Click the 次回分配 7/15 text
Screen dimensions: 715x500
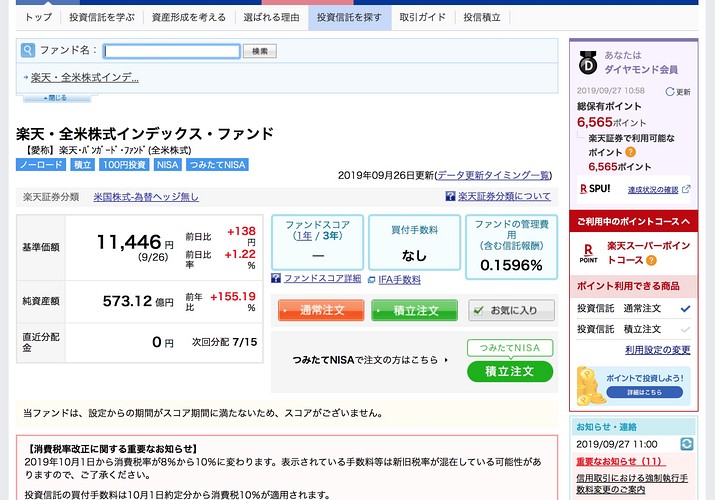[224, 342]
